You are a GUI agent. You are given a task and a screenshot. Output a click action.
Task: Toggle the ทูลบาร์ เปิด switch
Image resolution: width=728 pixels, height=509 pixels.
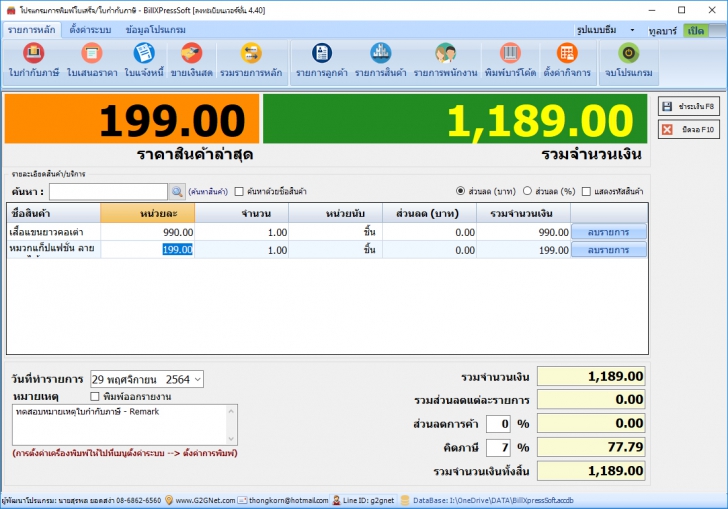pos(705,31)
